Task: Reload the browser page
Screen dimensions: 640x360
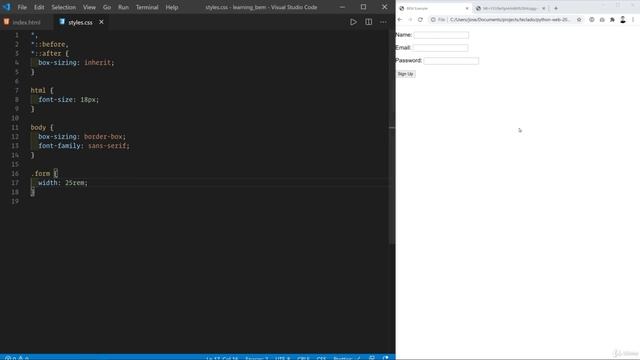Action: 420,20
